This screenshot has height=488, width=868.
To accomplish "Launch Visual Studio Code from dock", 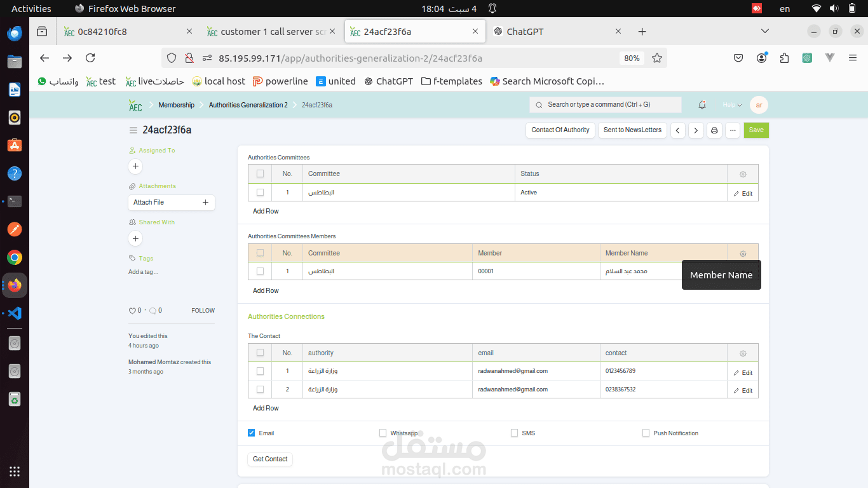I will [x=15, y=313].
